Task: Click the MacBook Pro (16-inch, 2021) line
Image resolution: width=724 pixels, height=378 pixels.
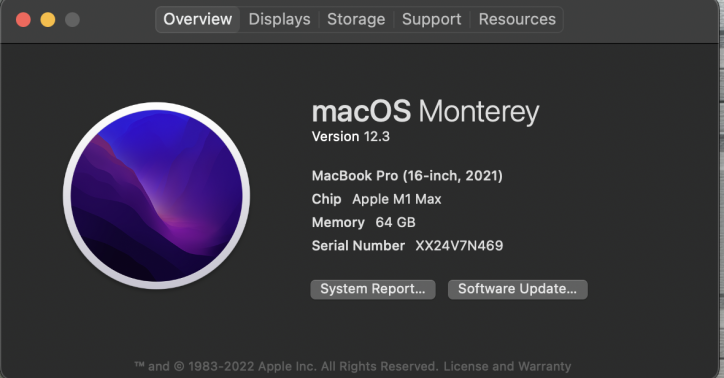Action: point(407,176)
